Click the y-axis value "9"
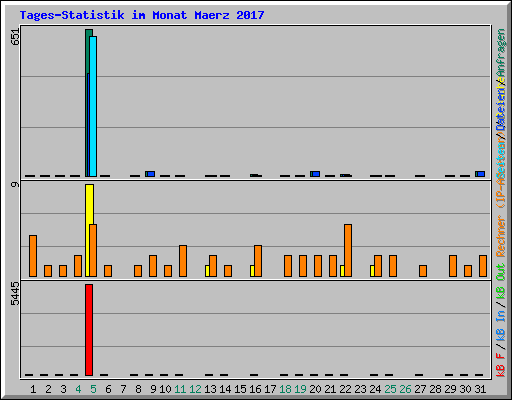Screen dimensions: 512x400 tap(15, 184)
